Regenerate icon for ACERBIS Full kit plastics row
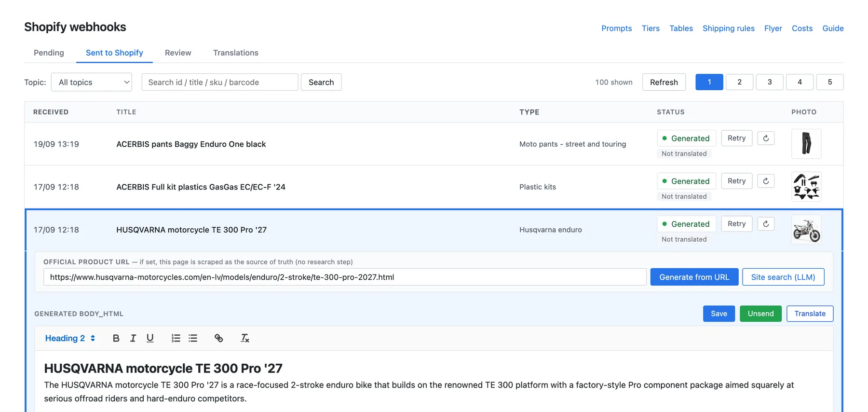868x412 pixels. (x=766, y=181)
